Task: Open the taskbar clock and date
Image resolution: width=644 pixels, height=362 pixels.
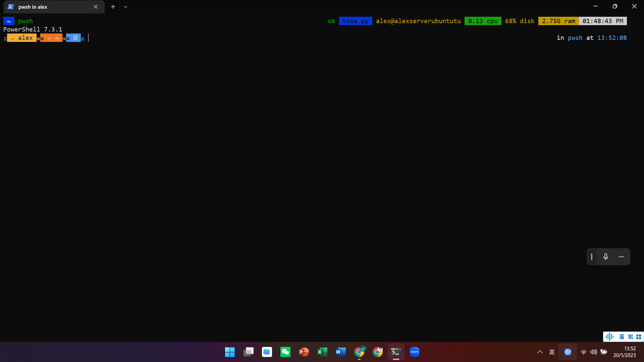Action: pos(625,352)
